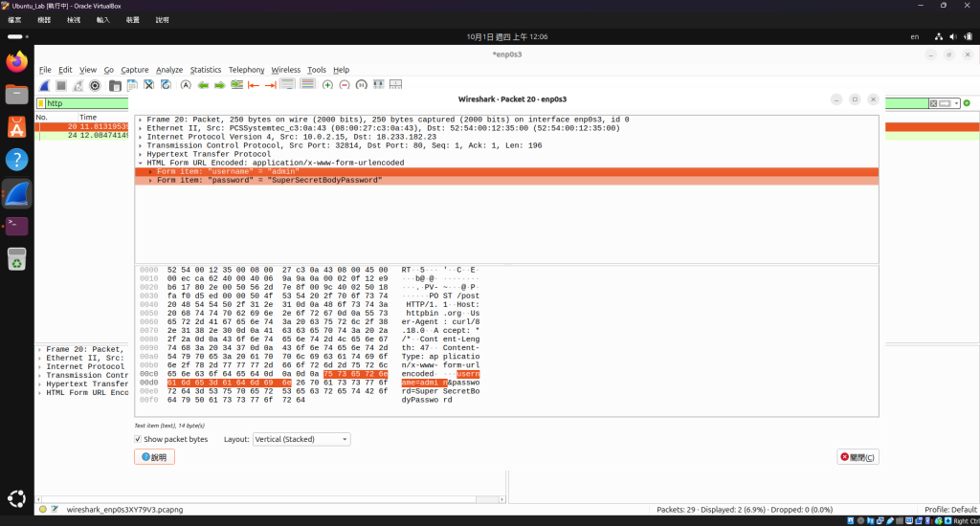Go back in packet history
This screenshot has height=526, width=980.
203,85
